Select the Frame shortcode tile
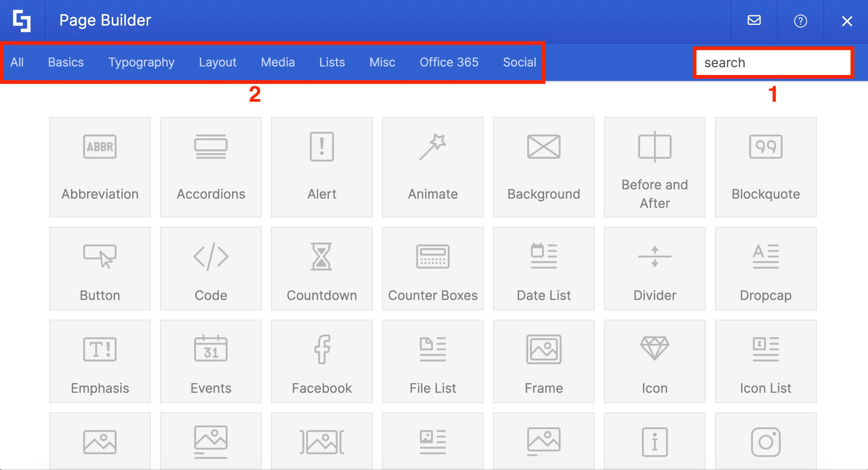This screenshot has width=868, height=470. 544,361
